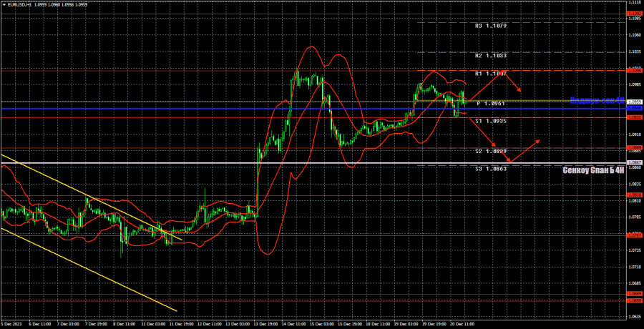This screenshot has width=644, height=329.
Task: Click the 14 Dec 11:00 time label
Action: click(293, 324)
